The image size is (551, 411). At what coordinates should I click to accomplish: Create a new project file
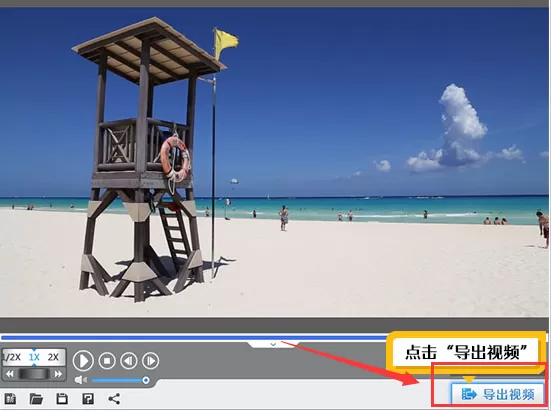pyautogui.click(x=10, y=399)
